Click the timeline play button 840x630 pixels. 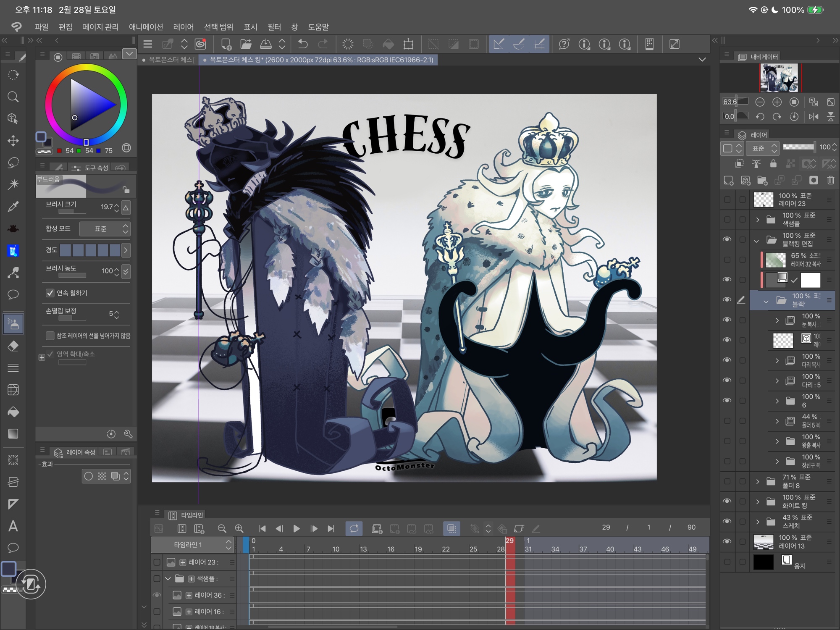[x=297, y=528]
